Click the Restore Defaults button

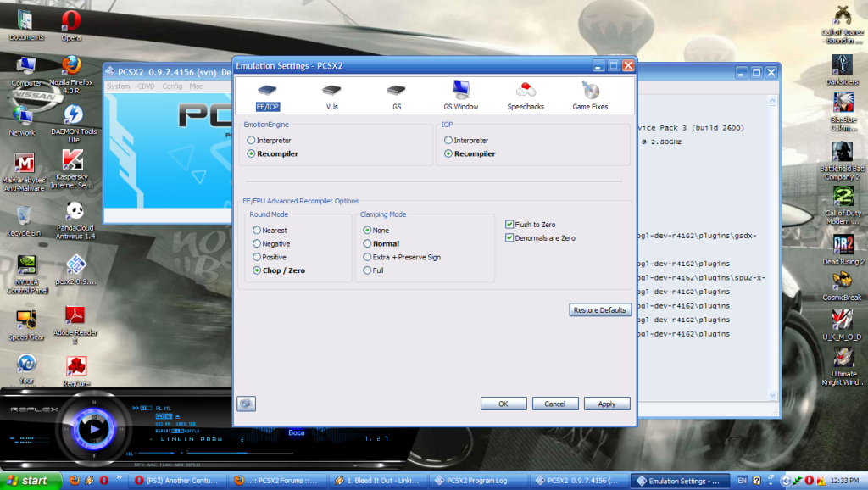click(600, 310)
